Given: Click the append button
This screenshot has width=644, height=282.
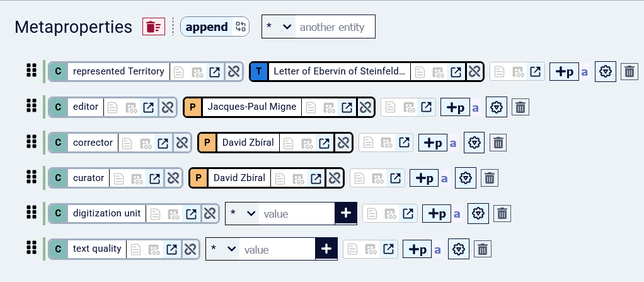Looking at the screenshot, I should 207,26.
